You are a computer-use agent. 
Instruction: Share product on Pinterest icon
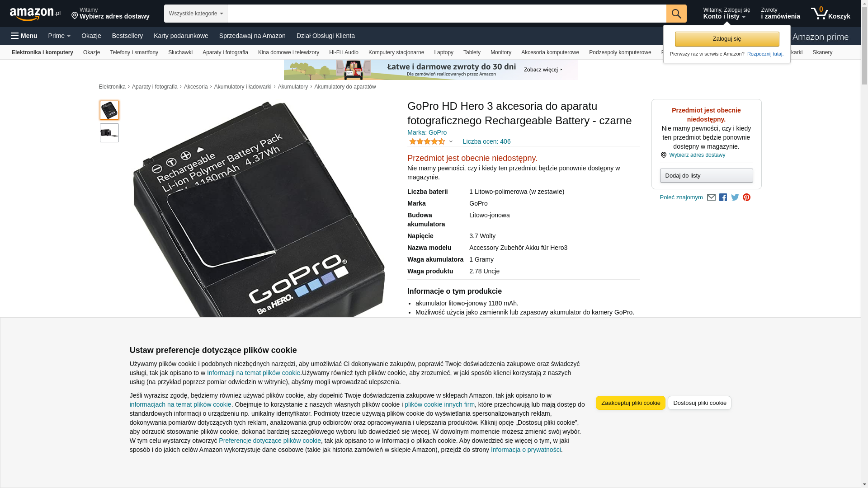point(746,197)
